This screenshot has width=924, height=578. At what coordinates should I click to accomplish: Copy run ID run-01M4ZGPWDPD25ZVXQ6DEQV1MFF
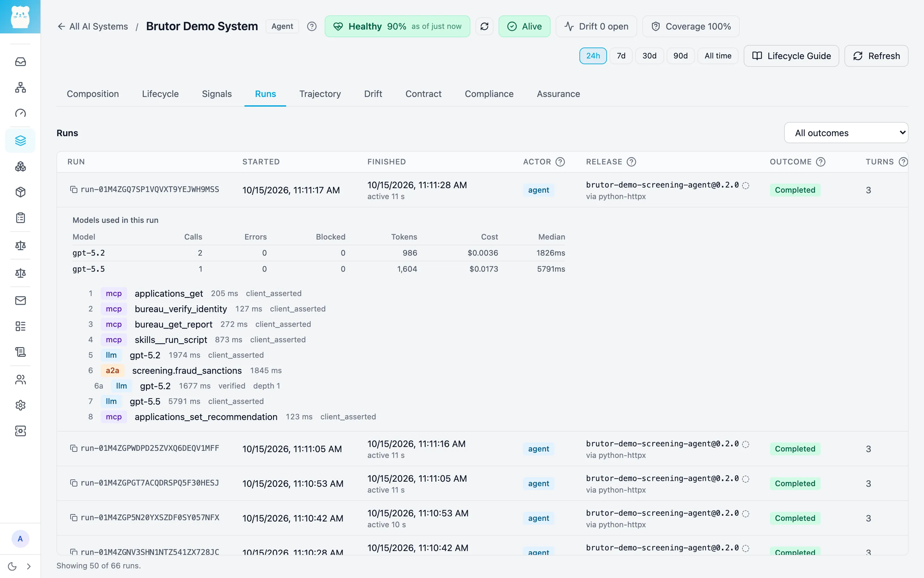pos(74,448)
